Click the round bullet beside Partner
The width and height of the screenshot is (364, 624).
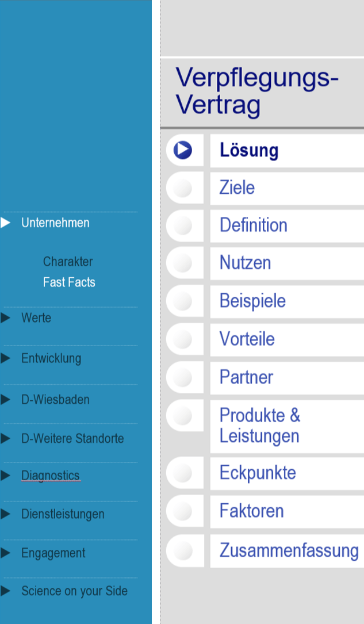coord(183,377)
